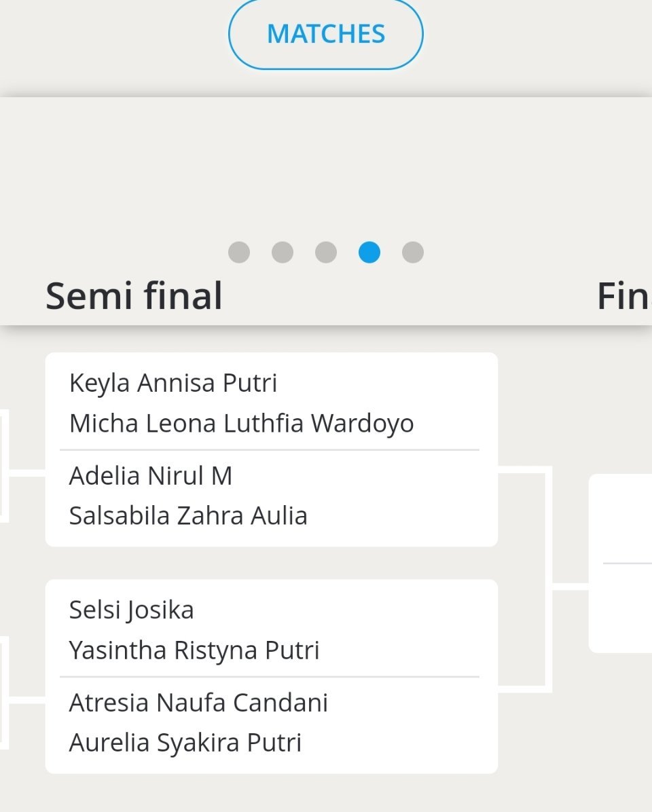Screen dimensions: 652x812
Task: Jump to the fifth pagination dot
Action: click(x=413, y=253)
